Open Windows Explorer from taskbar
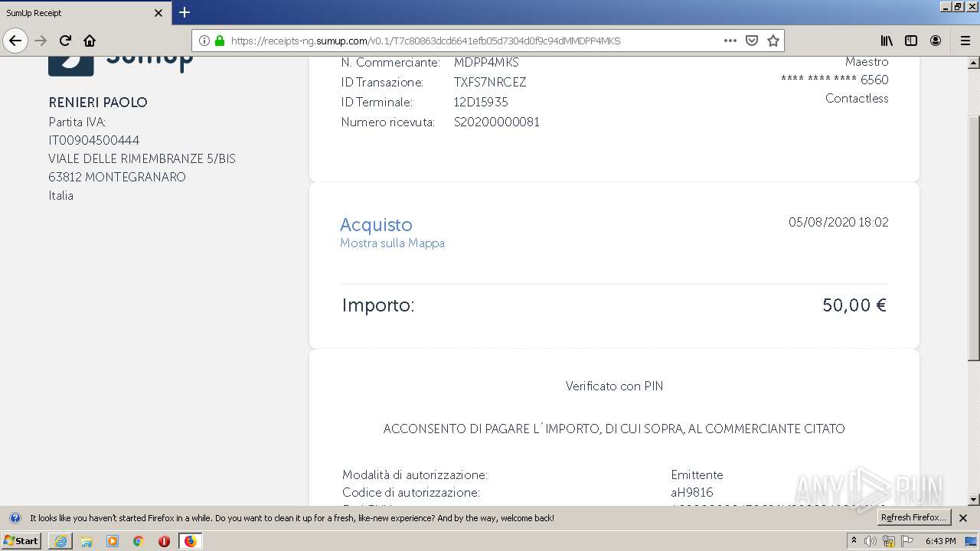Viewport: 980px width, 551px height. tap(87, 541)
